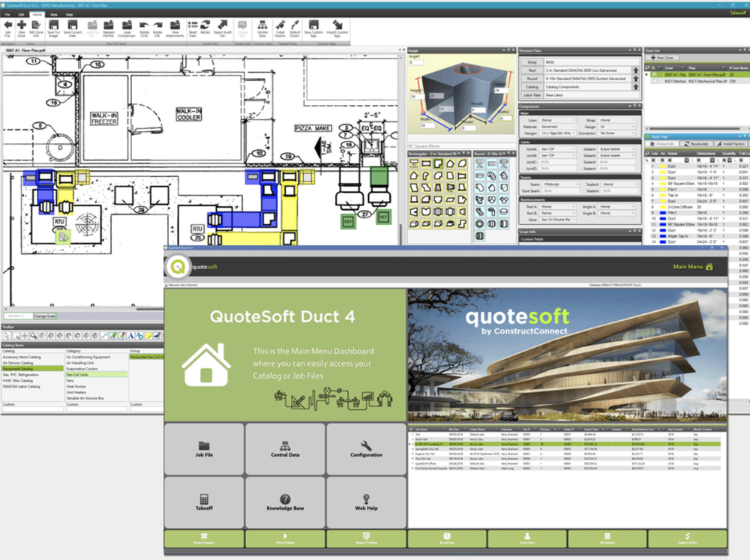
Task: Open Central Data from ribbon
Action: coord(262,28)
